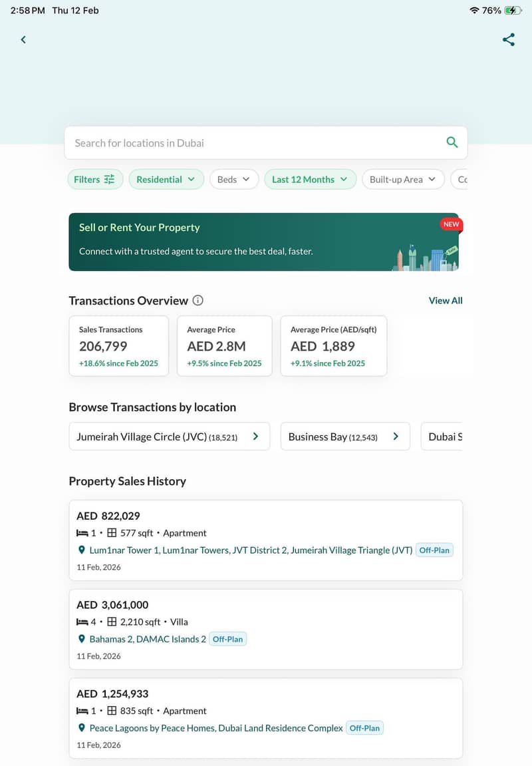532x766 pixels.
Task: Tap bed icon on AED 1,254,933 listing
Action: click(x=82, y=711)
